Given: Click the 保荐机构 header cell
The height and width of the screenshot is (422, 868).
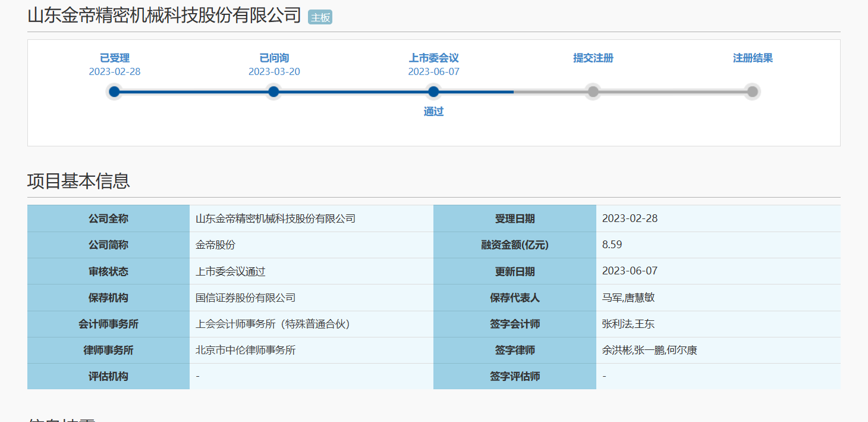Looking at the screenshot, I should tap(108, 298).
